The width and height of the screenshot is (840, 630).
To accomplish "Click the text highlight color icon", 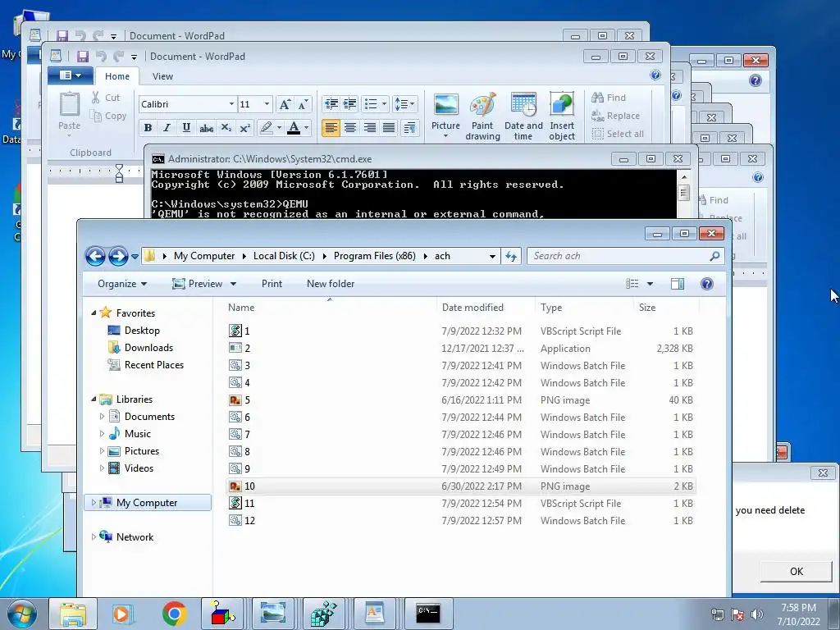I will click(266, 127).
